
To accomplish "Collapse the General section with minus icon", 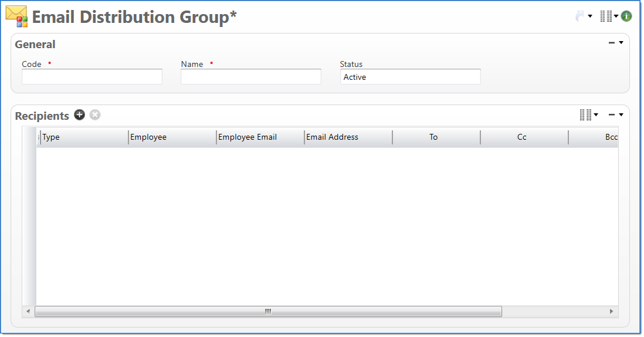I will coord(612,43).
